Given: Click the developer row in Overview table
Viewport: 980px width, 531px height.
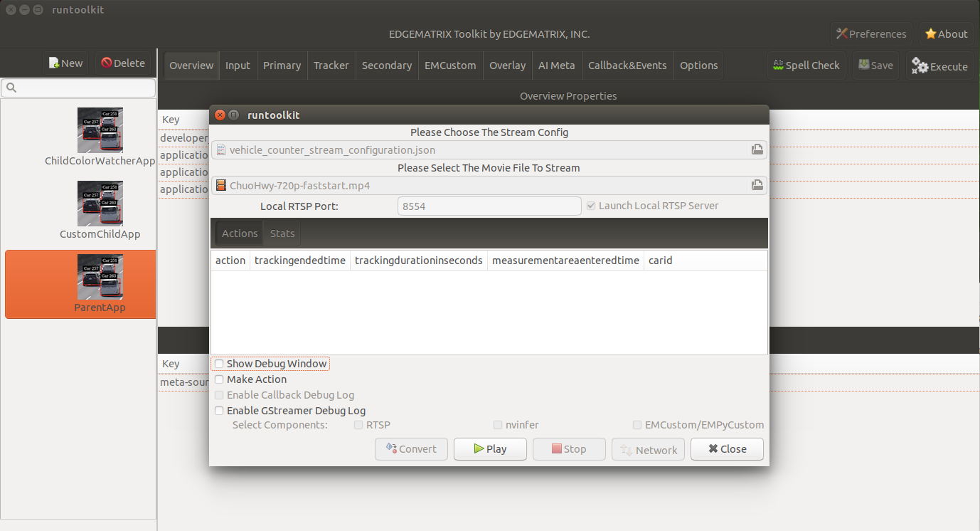Looking at the screenshot, I should [183, 137].
